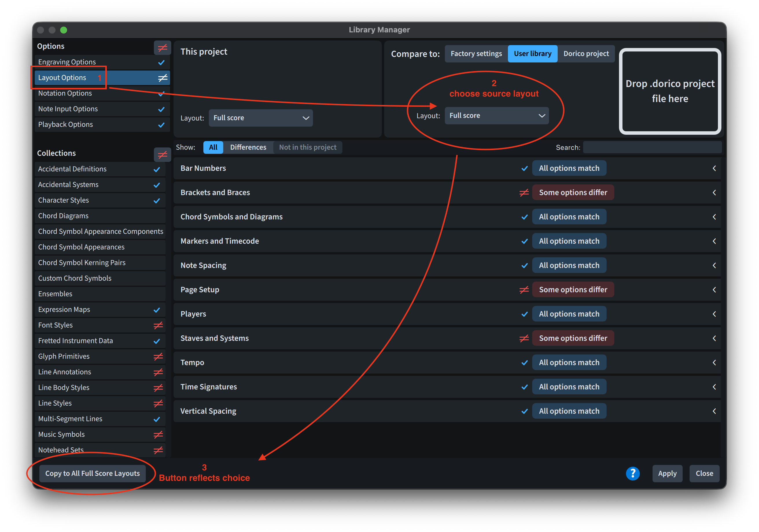Switch Show filter to Differences
759x532 pixels.
pyautogui.click(x=248, y=147)
